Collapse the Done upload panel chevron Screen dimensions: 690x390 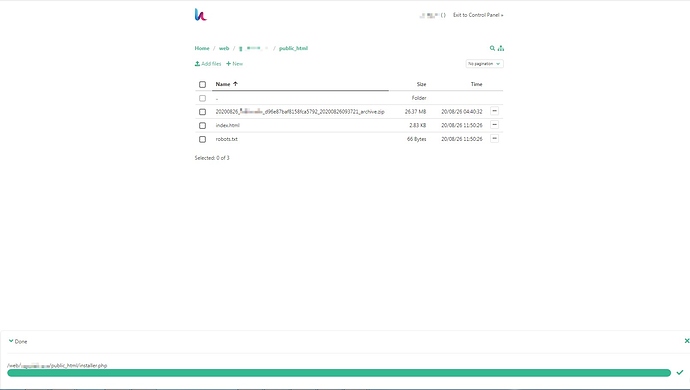(x=11, y=341)
